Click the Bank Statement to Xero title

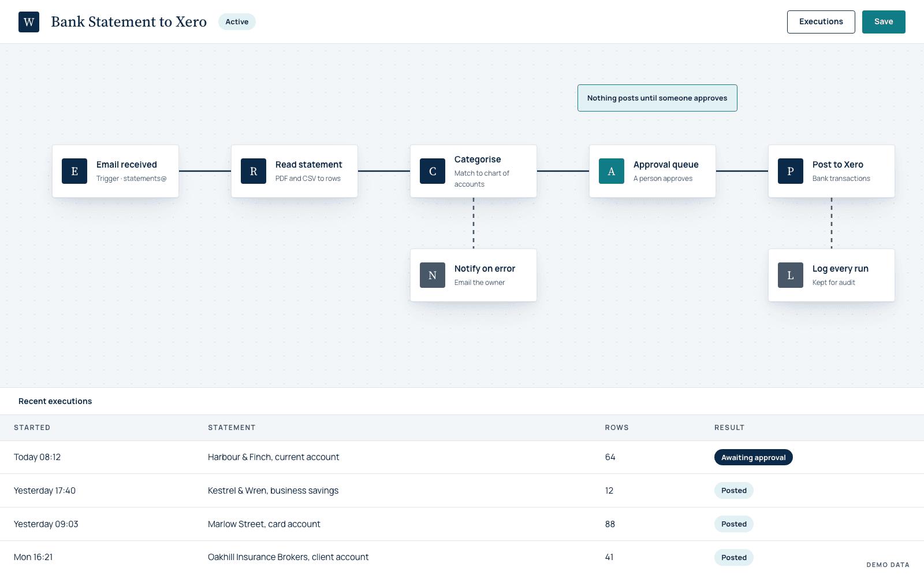coord(129,22)
